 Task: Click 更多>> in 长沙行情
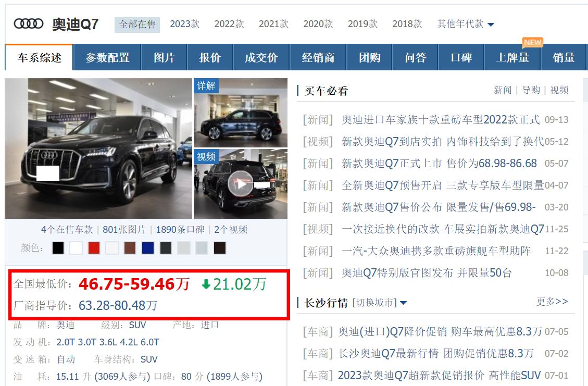[x=552, y=301]
